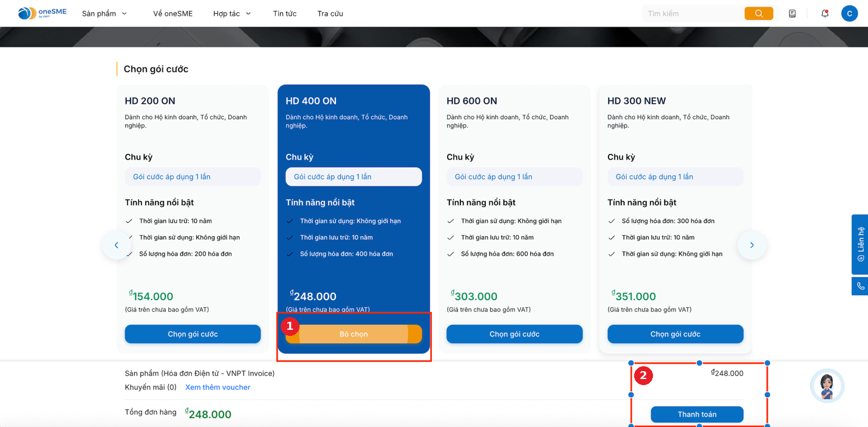Image resolution: width=868 pixels, height=427 pixels.
Task: Click the 303.000 price on HD 600 ON
Action: [474, 296]
